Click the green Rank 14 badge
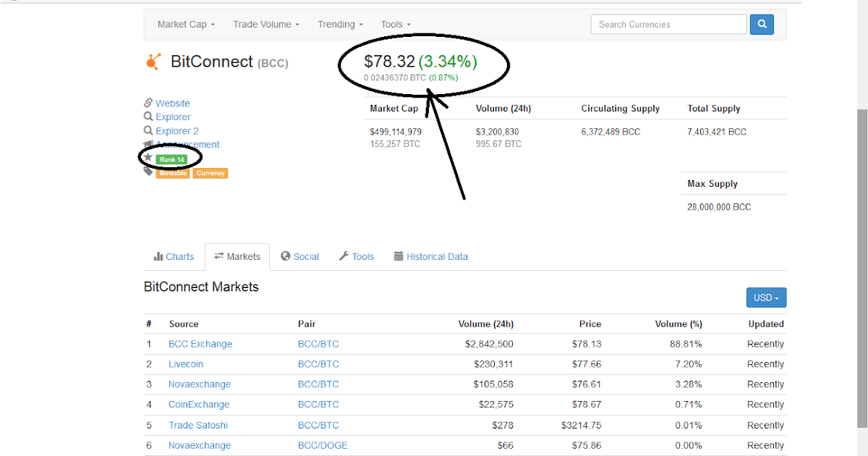The image size is (868, 456). [172, 159]
